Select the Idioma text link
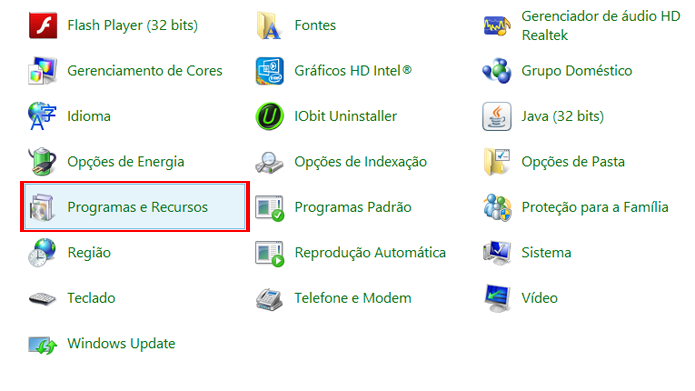Screen dimensions: 695x391 coord(89,116)
